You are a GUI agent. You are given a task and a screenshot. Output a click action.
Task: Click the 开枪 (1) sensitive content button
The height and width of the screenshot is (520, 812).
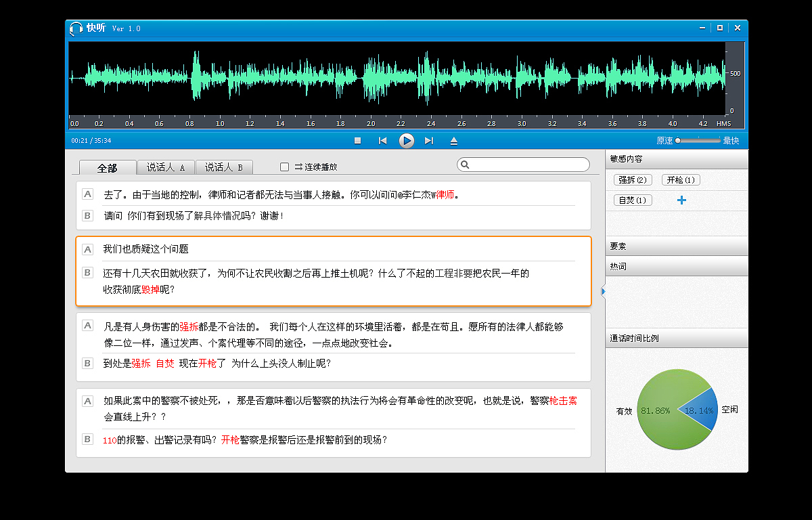pos(681,179)
